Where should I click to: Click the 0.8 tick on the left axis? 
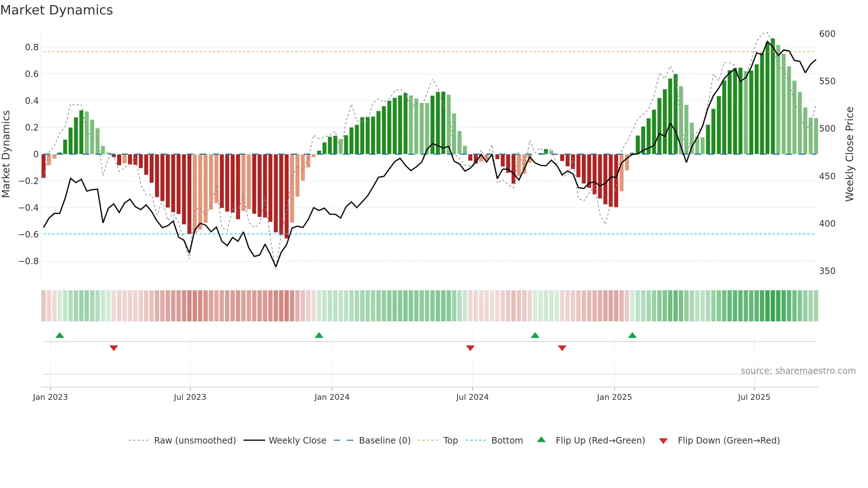[32, 47]
